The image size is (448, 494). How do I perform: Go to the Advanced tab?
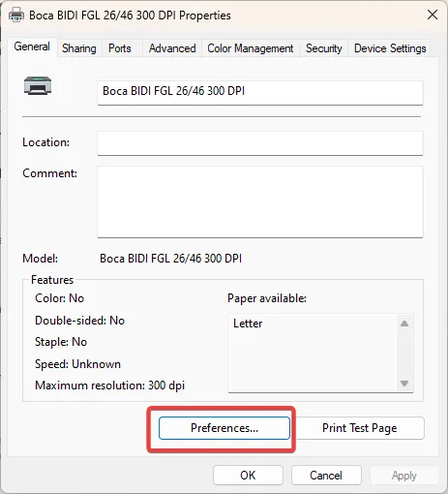coord(172,48)
